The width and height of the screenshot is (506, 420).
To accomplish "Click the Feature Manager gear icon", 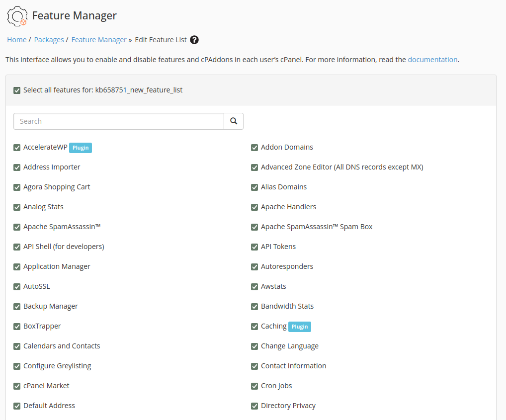I will (17, 16).
